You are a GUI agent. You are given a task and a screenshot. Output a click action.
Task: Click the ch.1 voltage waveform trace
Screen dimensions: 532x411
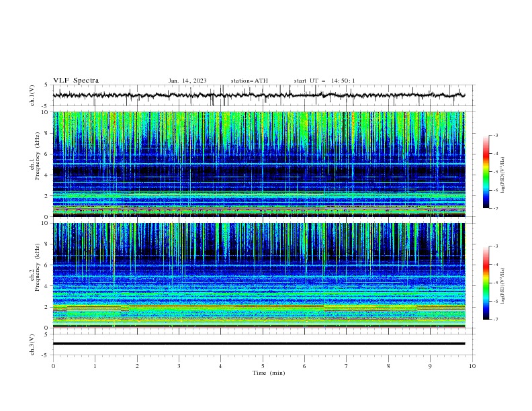click(x=259, y=95)
